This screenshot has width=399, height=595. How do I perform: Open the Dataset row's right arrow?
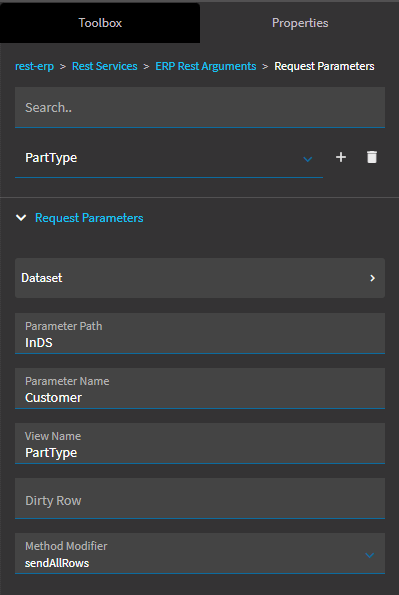372,278
